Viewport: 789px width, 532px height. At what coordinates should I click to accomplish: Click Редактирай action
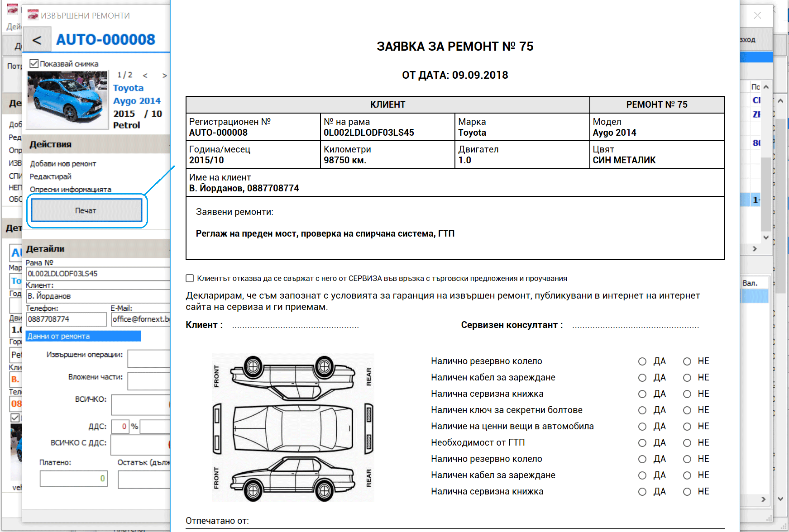coord(51,176)
